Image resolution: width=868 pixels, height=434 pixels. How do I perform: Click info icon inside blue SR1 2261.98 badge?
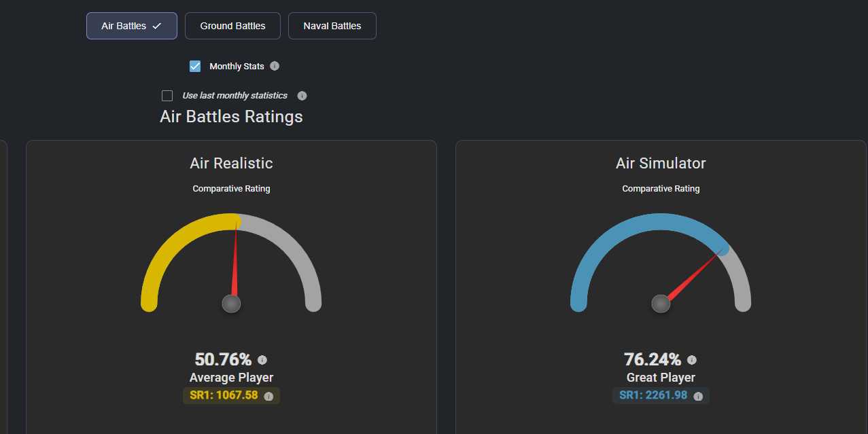(x=698, y=396)
